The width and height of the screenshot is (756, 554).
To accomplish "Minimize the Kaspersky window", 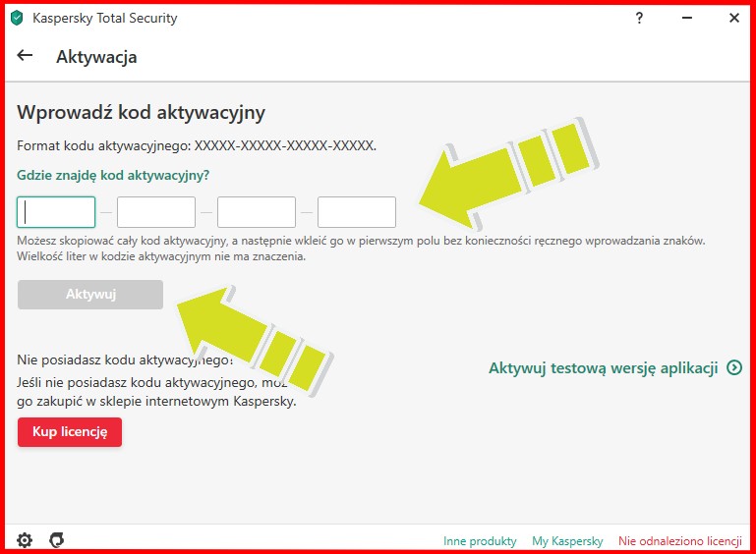I will 687,19.
